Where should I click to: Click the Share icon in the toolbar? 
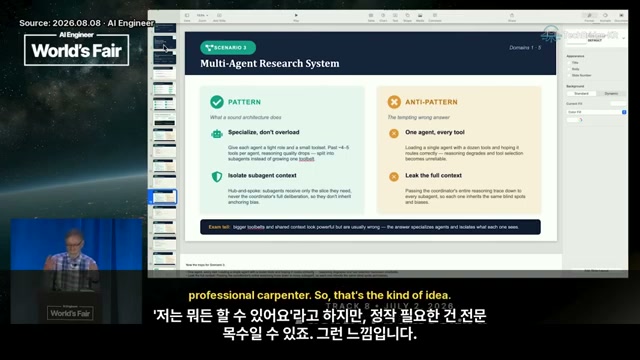[x=512, y=17]
